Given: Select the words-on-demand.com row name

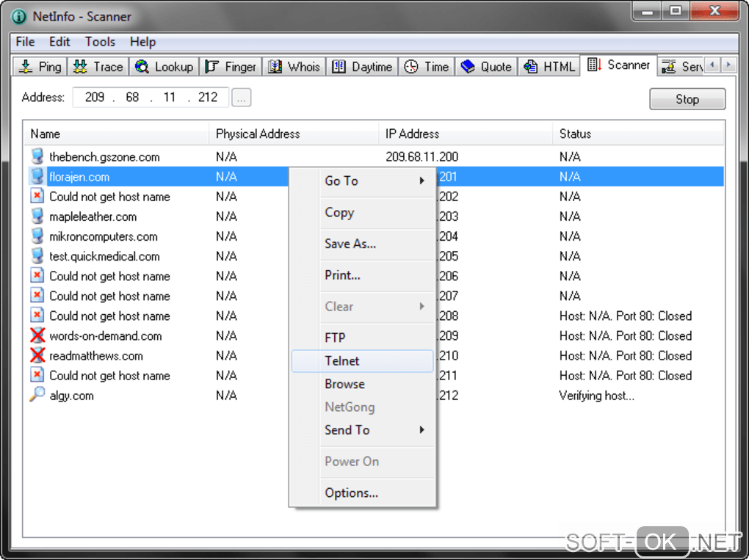Looking at the screenshot, I should coord(106,336).
